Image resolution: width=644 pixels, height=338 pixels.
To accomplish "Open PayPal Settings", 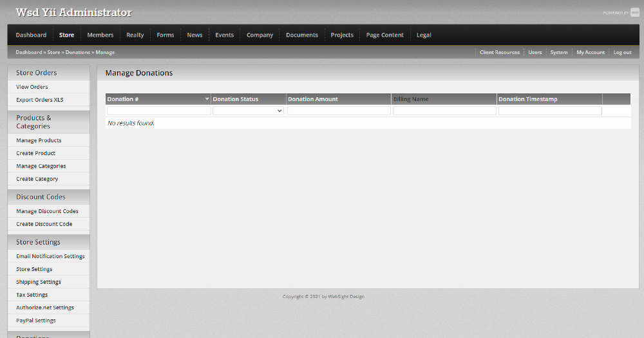I will click(35, 321).
